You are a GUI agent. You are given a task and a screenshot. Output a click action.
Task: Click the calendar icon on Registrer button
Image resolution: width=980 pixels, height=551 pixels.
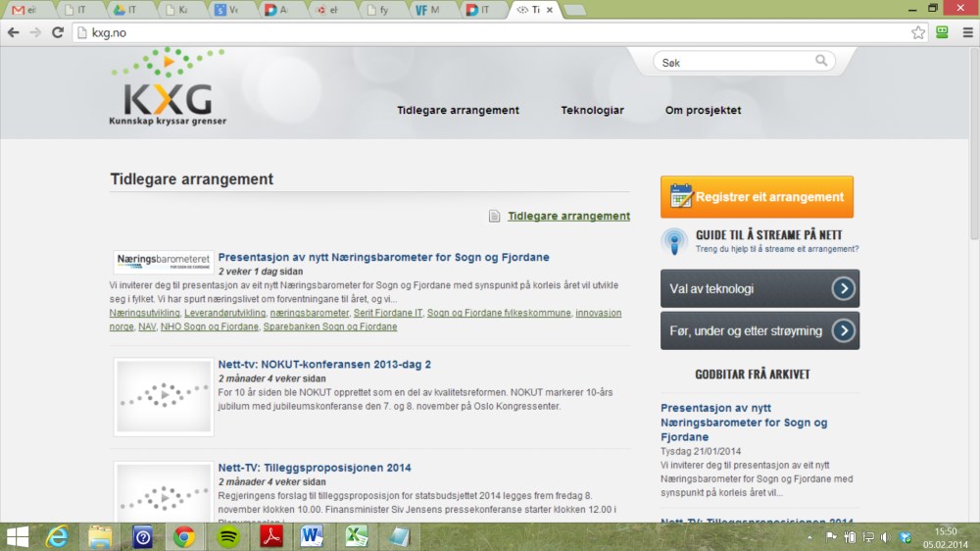point(681,196)
